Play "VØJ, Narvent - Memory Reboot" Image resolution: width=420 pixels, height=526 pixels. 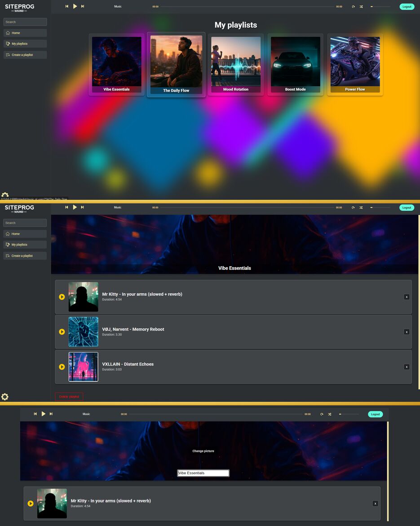pos(62,332)
